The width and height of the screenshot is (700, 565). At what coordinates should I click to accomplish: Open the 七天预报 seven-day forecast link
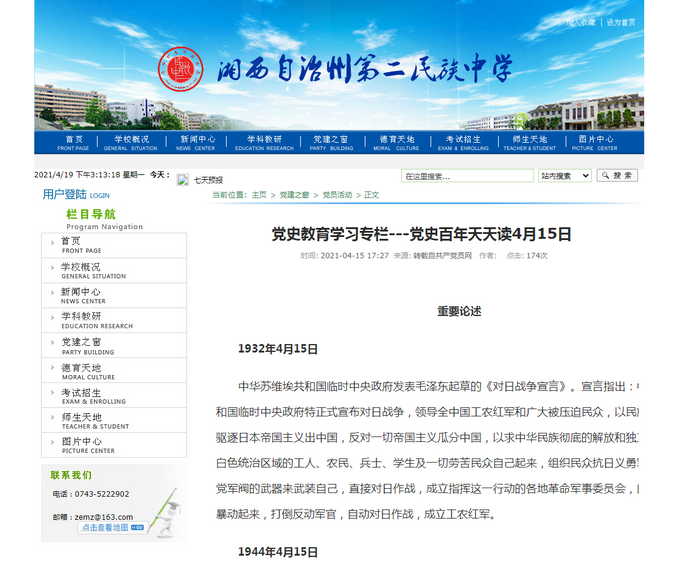point(208,180)
